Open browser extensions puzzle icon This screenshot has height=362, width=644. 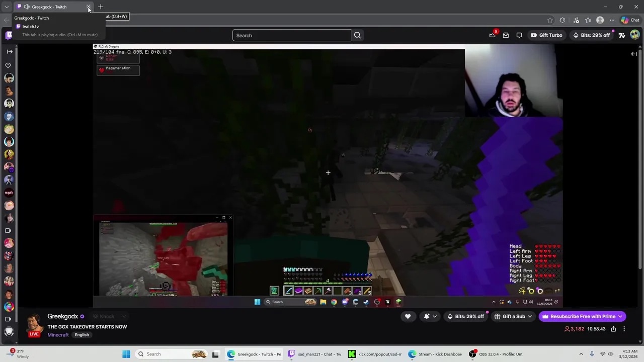[x=562, y=20]
